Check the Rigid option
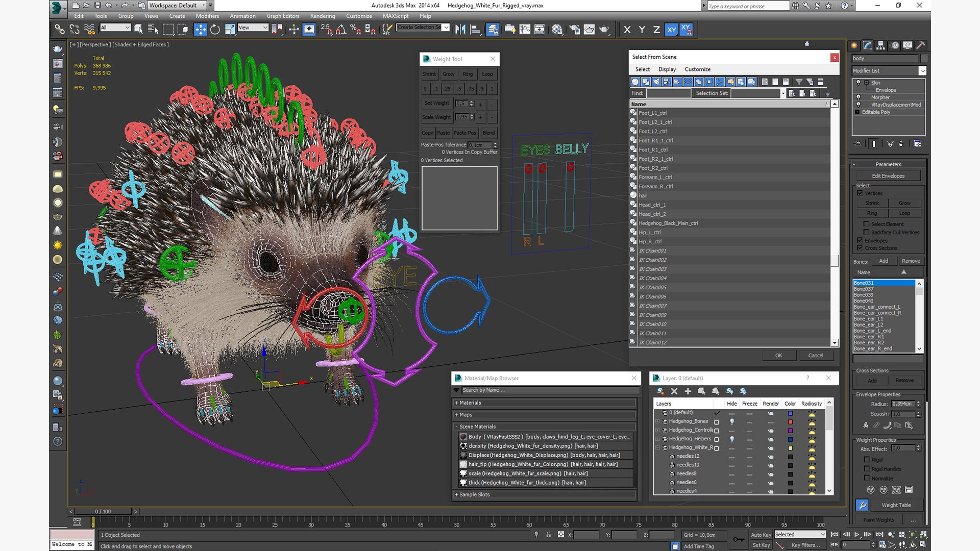980x551 pixels. pyautogui.click(x=867, y=460)
